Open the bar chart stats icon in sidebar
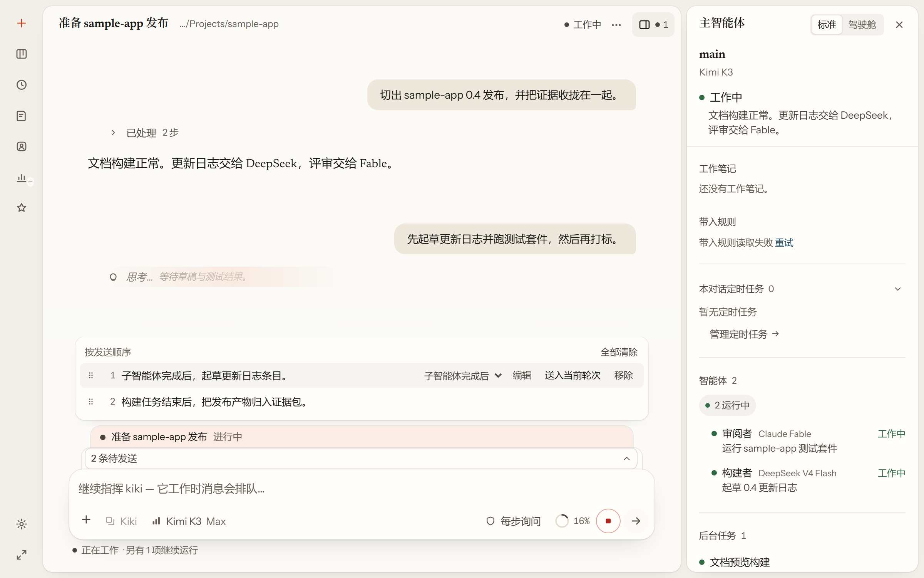 pyautogui.click(x=22, y=178)
